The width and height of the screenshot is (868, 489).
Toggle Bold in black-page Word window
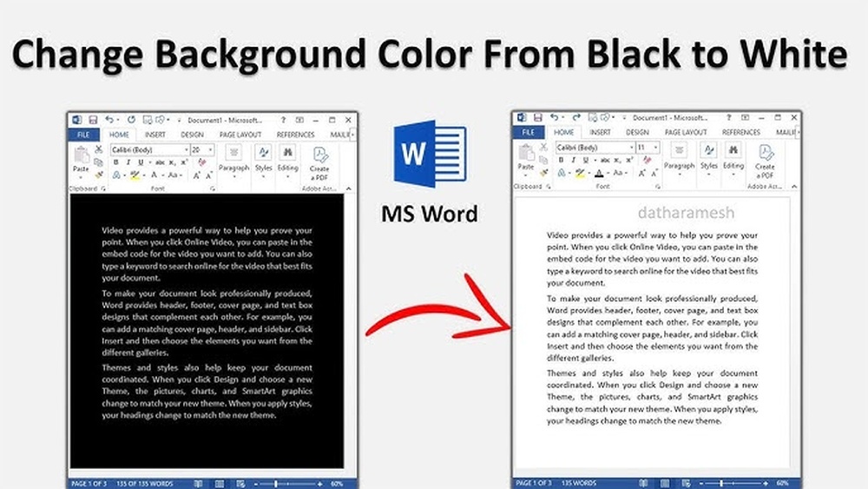click(115, 162)
